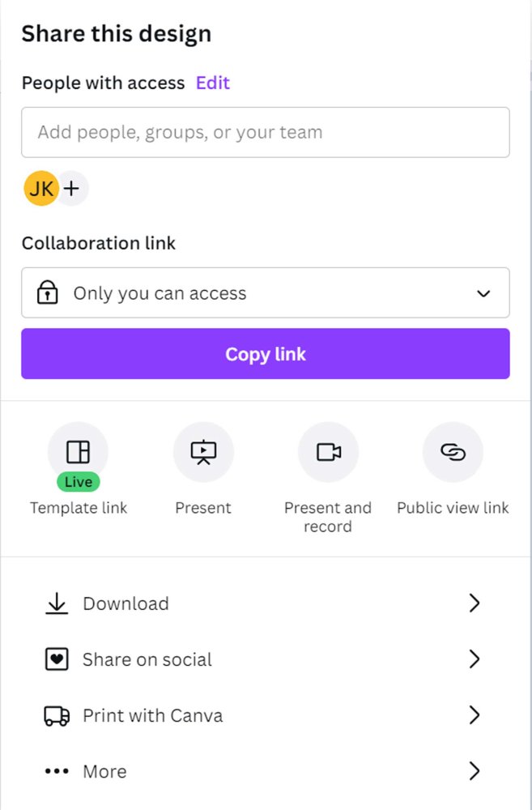Select the JK avatar circle

40,188
